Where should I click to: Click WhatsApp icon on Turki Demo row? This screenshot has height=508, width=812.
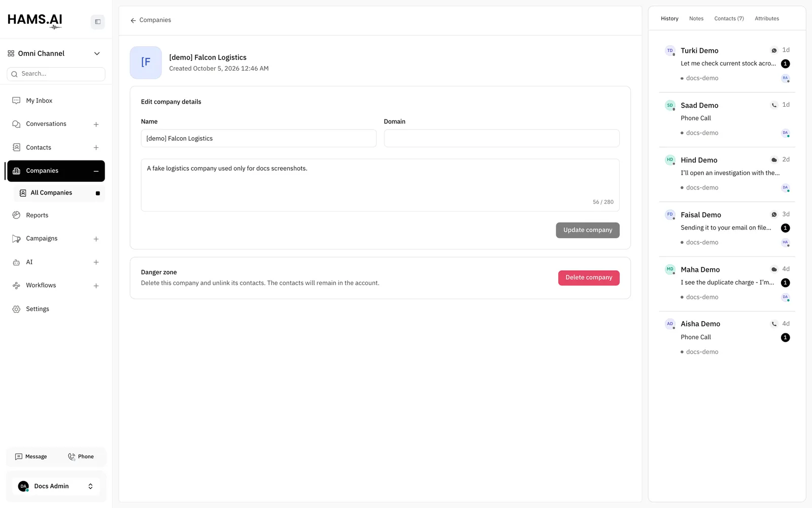click(774, 50)
